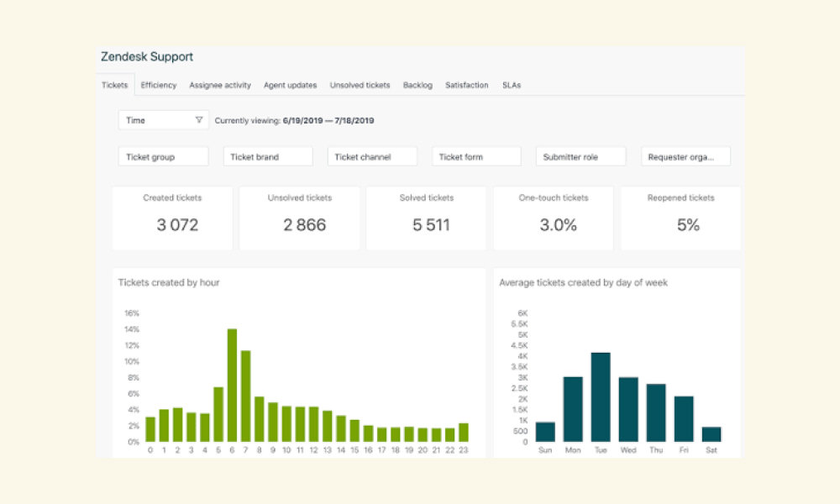Select the hour 8 bar in hourly chart
Viewport: 840px width, 504px height.
(x=260, y=419)
